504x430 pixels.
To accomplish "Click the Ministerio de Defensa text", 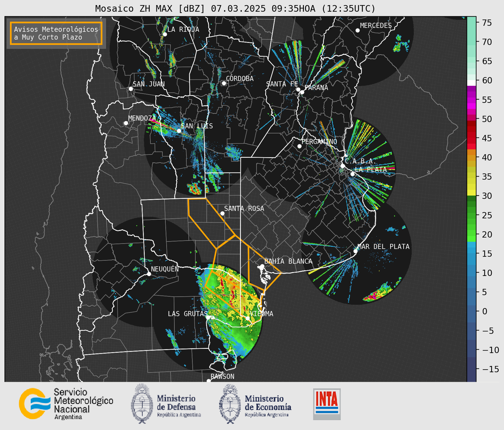I will click(x=179, y=406).
